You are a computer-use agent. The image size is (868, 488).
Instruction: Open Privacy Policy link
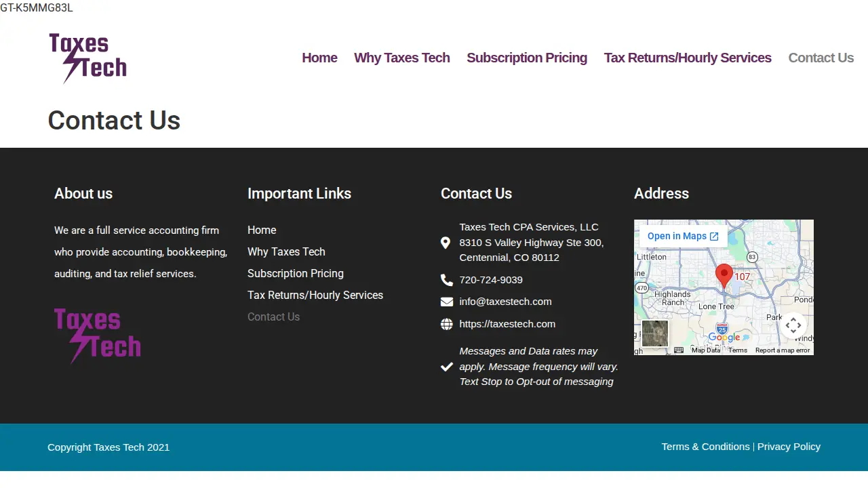789,447
